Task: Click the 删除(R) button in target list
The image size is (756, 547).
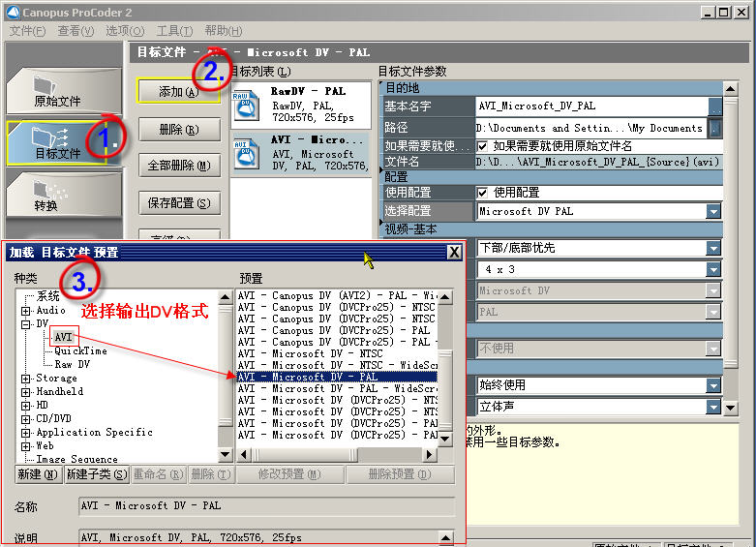Action: pyautogui.click(x=179, y=130)
